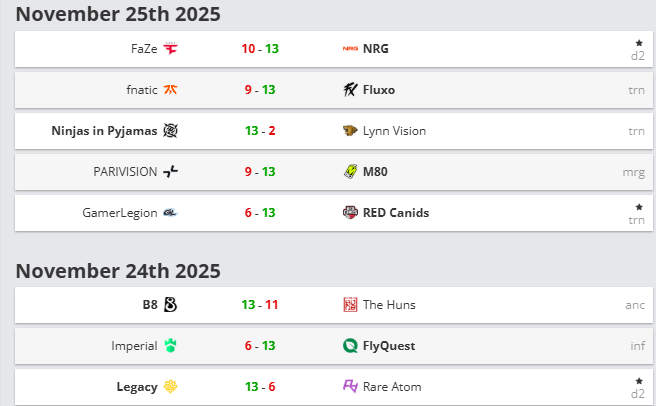Click the Legacy team name
This screenshot has width=656, height=406.
[x=137, y=387]
